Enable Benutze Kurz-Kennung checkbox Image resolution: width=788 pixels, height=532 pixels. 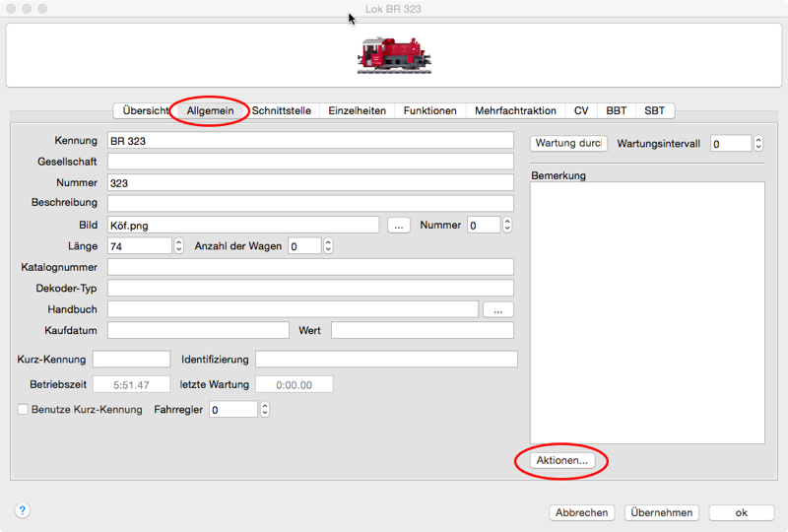(x=23, y=409)
